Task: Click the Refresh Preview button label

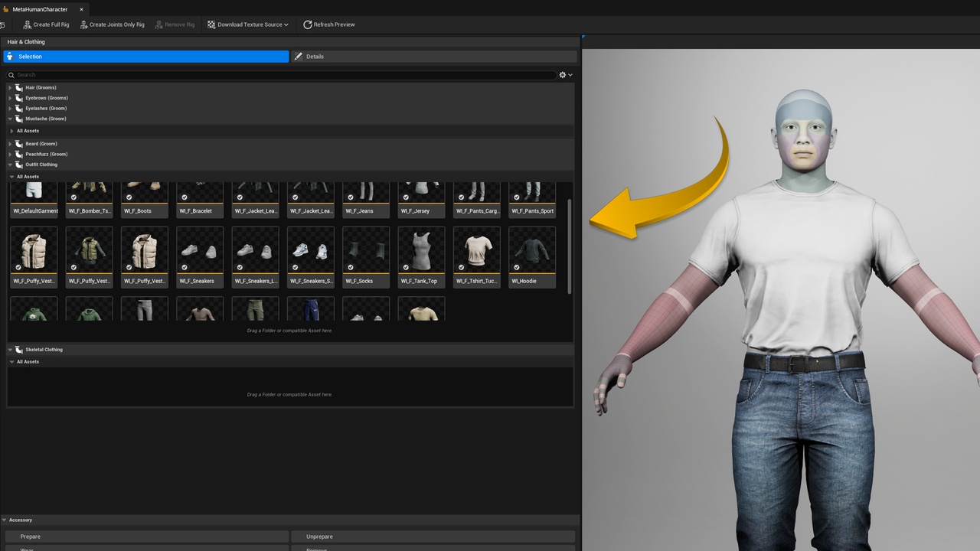Action: pyautogui.click(x=334, y=24)
